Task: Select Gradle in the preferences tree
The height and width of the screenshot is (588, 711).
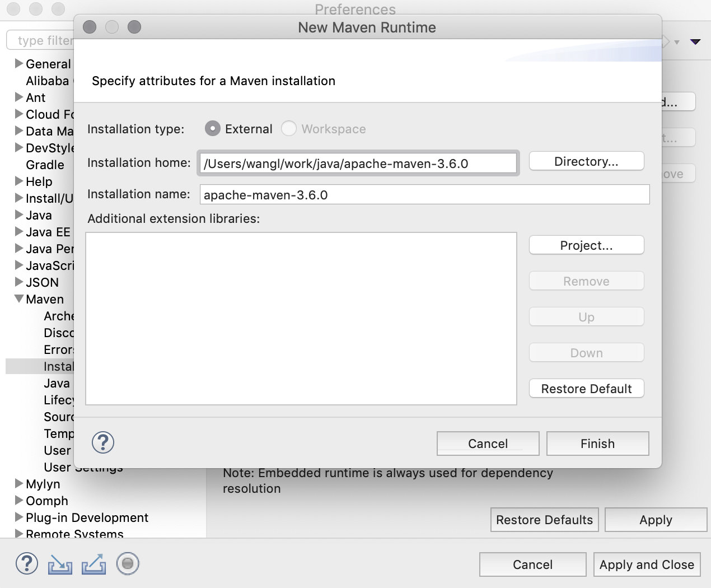Action: 45,165
